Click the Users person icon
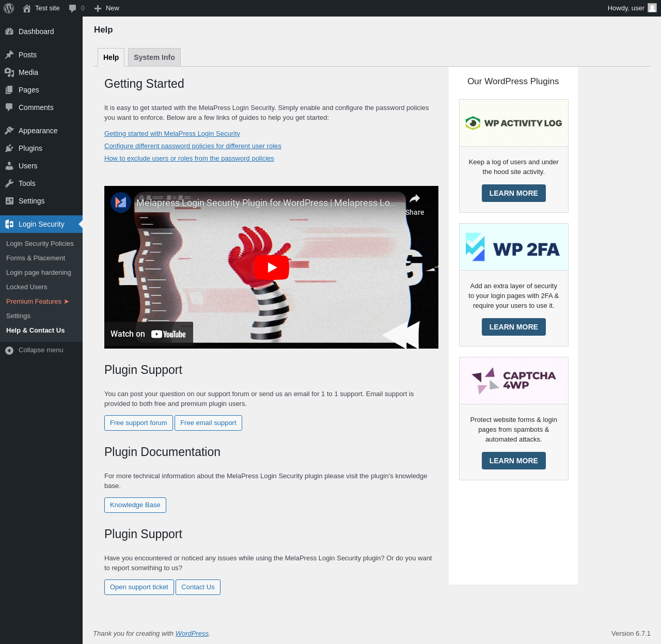Viewport: 661px width, 644px height. 9,166
